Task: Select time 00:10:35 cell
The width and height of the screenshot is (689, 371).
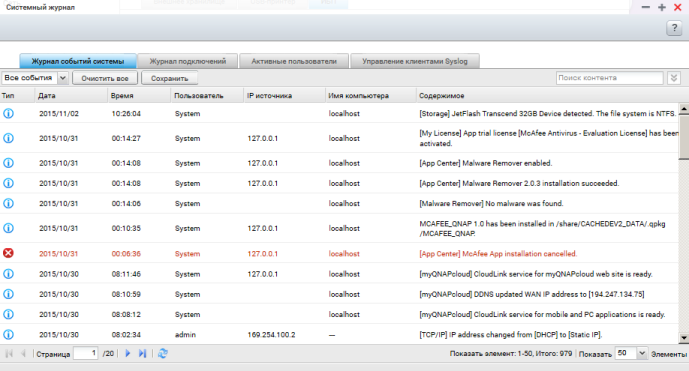Action: pos(126,228)
